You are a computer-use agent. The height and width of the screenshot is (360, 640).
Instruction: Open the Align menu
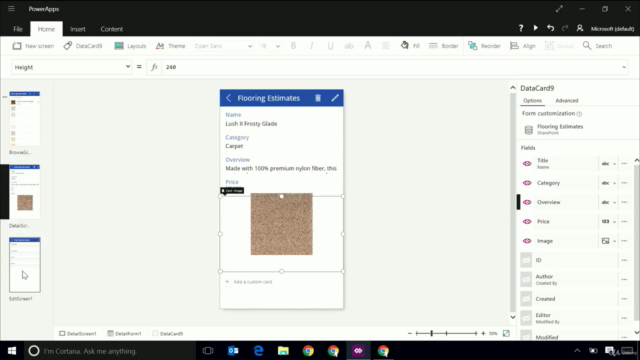click(523, 46)
